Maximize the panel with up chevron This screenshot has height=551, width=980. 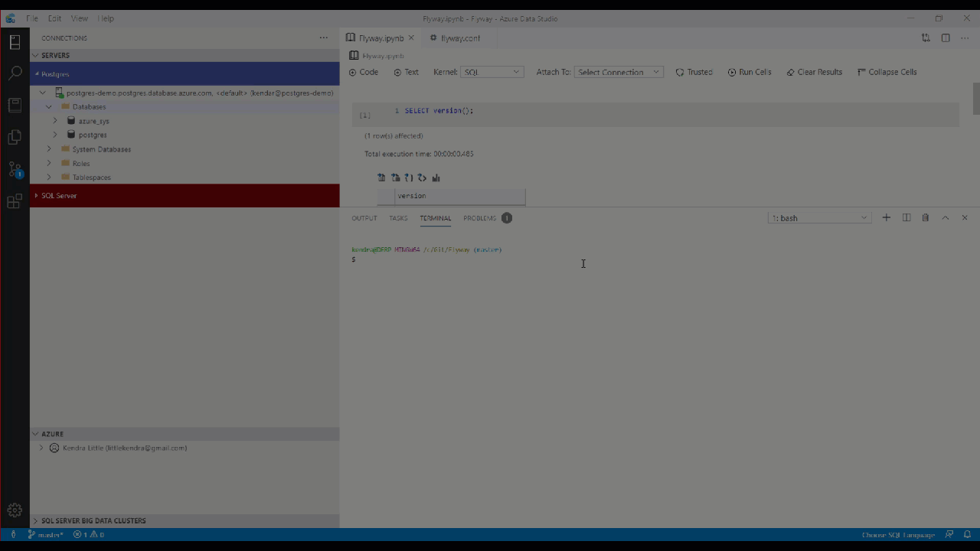(x=946, y=218)
